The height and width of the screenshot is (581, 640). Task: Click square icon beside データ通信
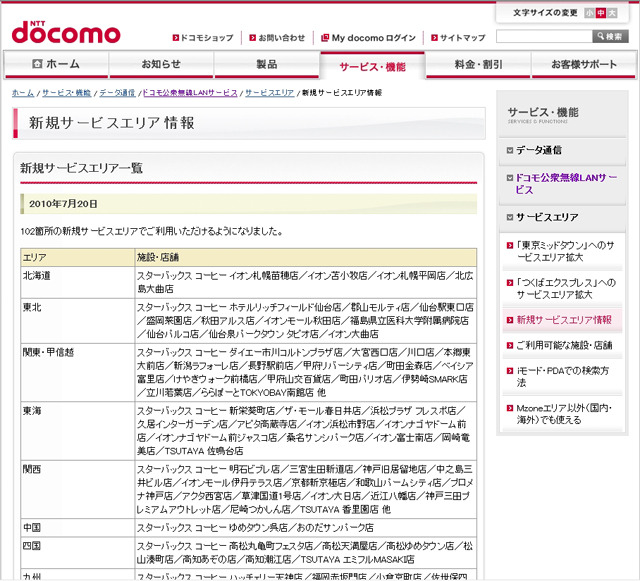[x=509, y=150]
